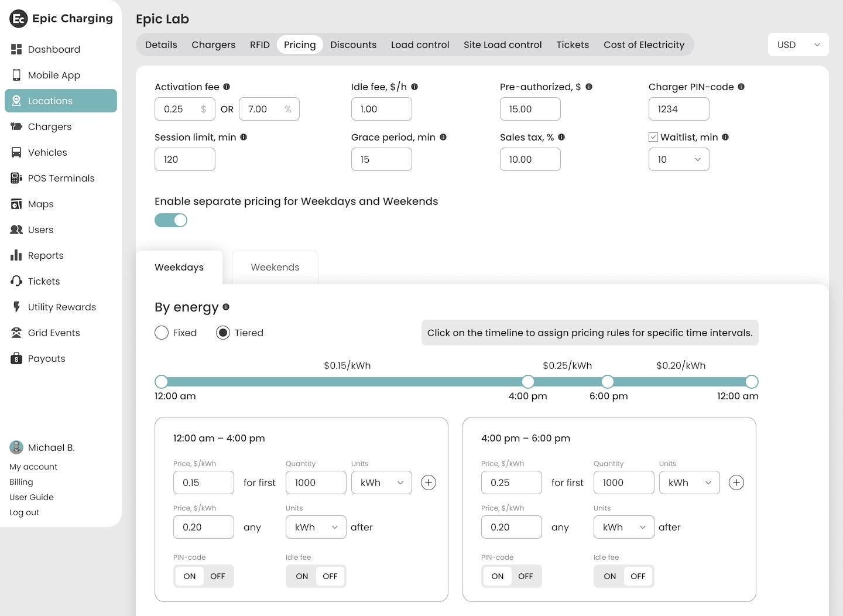
Task: Click info icon beside Charger PIN-code
Action: point(741,87)
